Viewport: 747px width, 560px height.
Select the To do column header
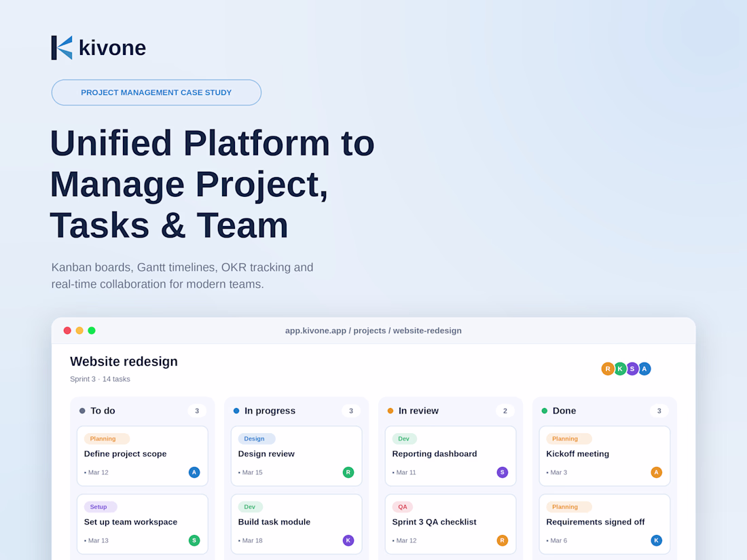pos(103,411)
